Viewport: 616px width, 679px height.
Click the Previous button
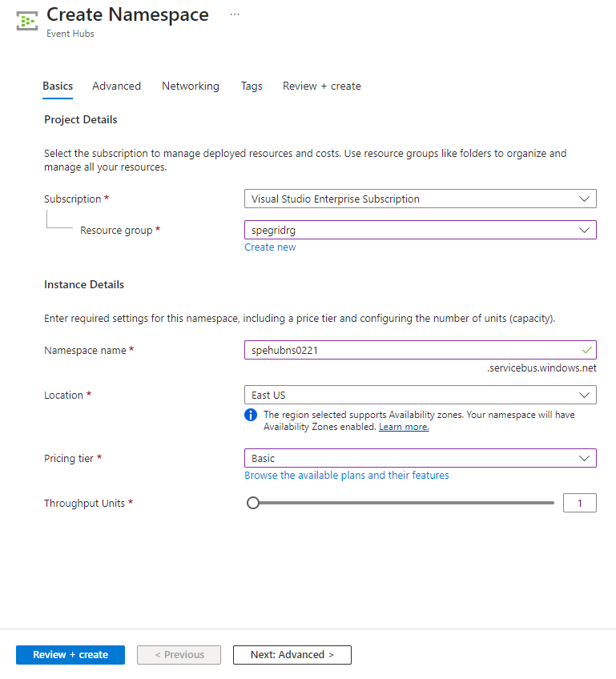[x=179, y=655]
